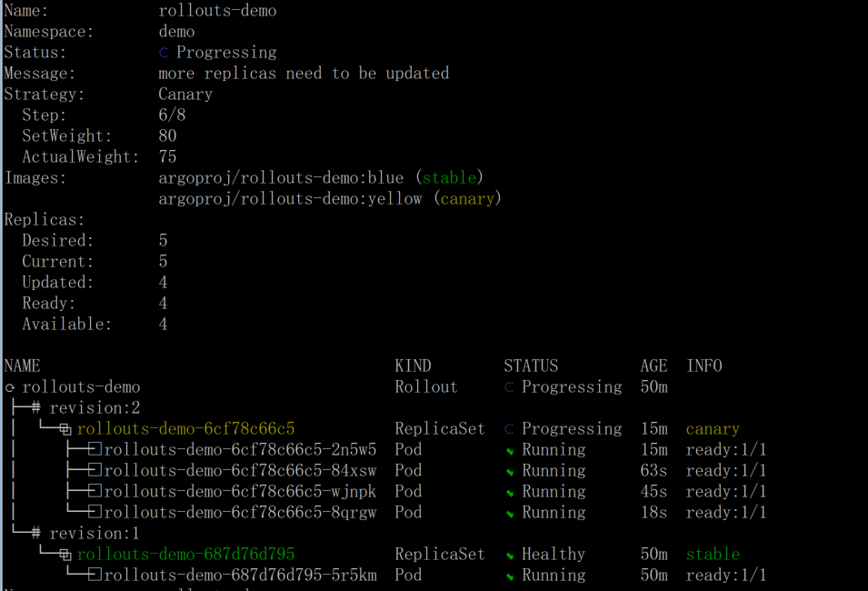Click the Running check icon for pod 84xsw
The height and width of the screenshot is (591, 868).
[x=510, y=472]
